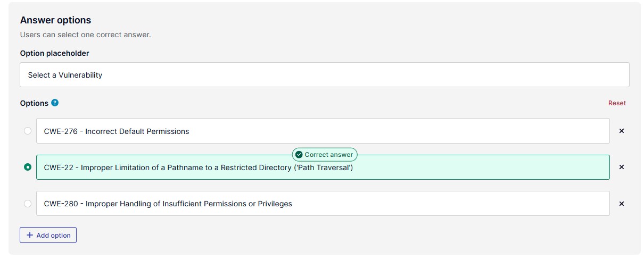Select the CWE-22 Path Traversal radio button
Screen dimensions: 644x260
click(28, 167)
